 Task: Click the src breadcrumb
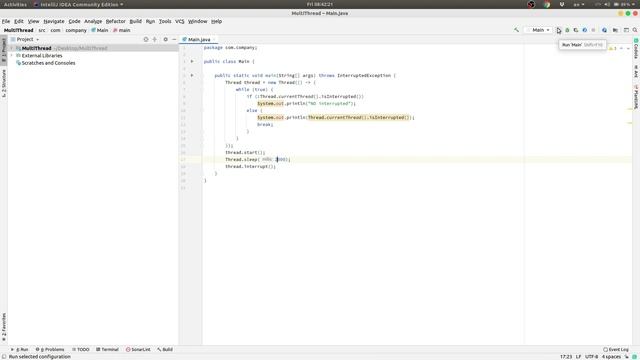[x=42, y=30]
